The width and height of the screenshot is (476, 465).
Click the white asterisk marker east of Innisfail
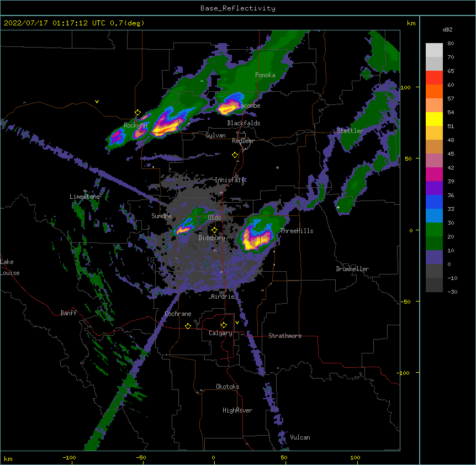click(277, 167)
